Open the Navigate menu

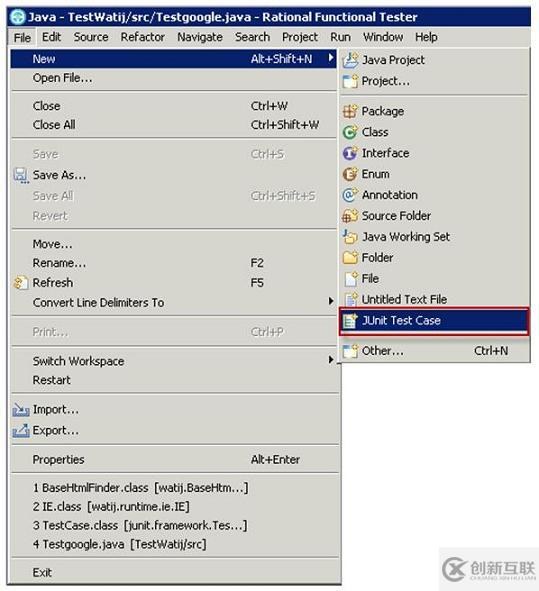coord(200,37)
